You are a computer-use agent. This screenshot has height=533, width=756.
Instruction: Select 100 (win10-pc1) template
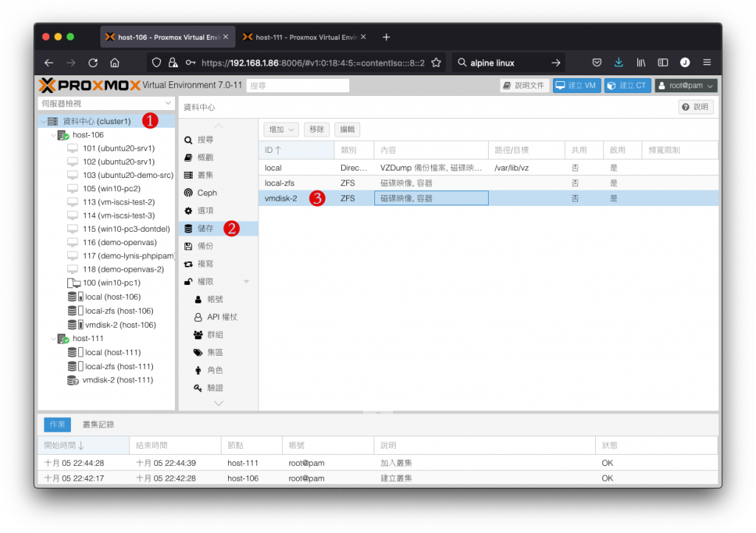pyautogui.click(x=111, y=283)
